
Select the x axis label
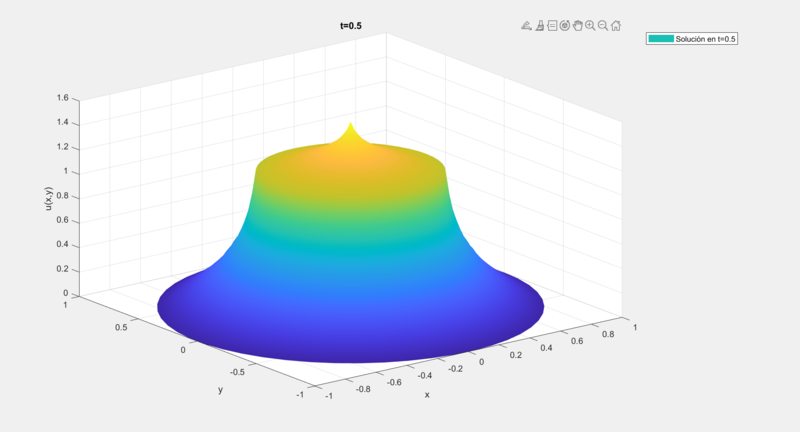[x=427, y=394]
